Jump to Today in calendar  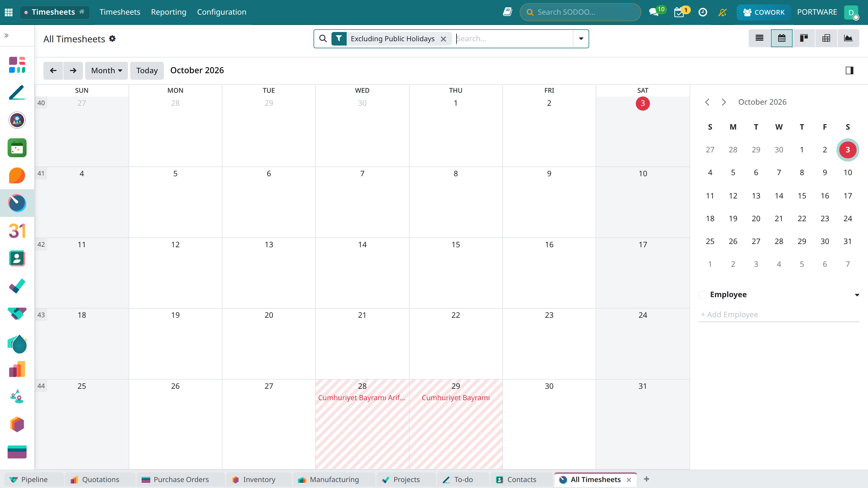(x=147, y=70)
